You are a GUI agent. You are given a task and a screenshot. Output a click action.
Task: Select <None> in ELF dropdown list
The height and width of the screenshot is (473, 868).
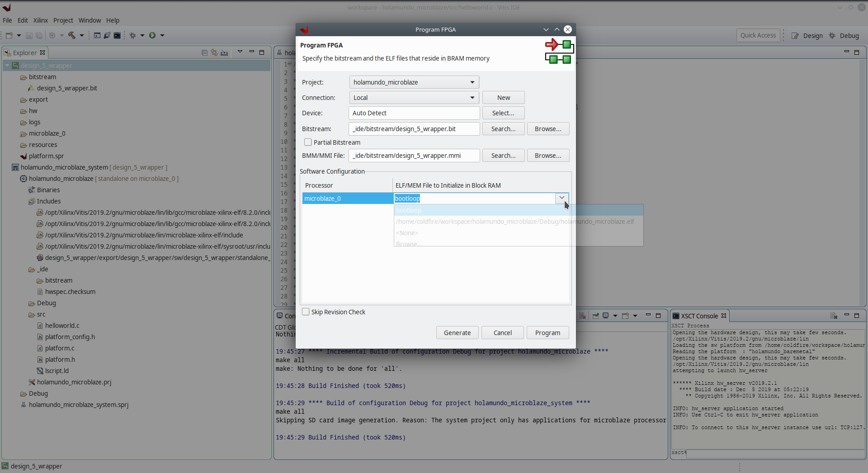(519, 233)
